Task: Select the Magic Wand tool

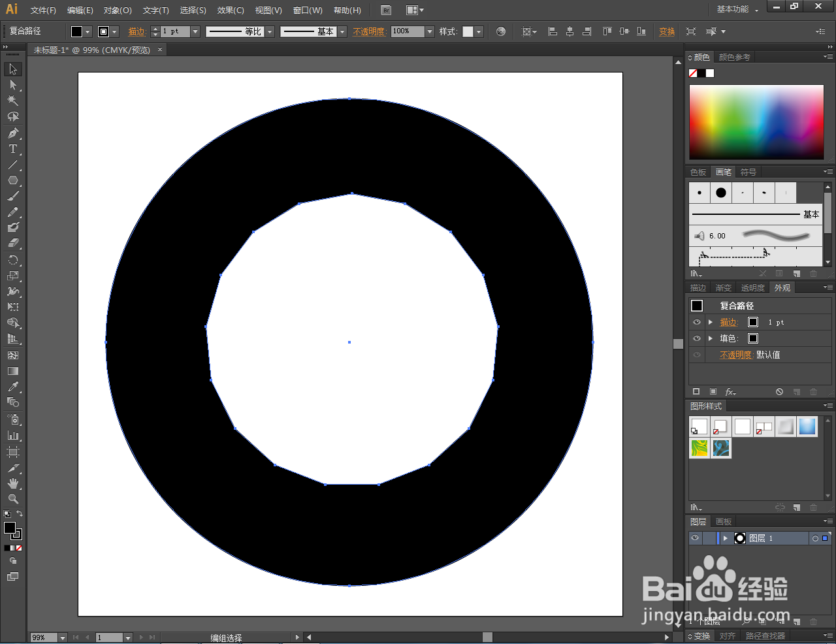Action: [x=12, y=101]
